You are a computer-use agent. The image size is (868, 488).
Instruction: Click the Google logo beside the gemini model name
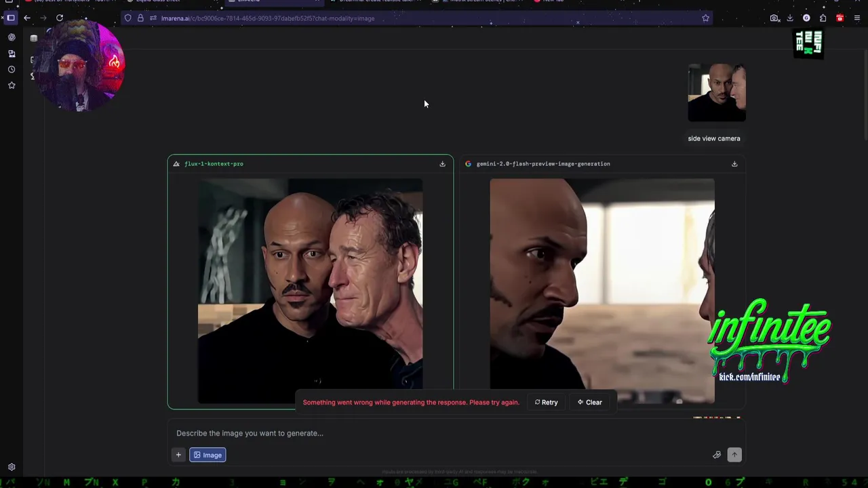(468, 163)
